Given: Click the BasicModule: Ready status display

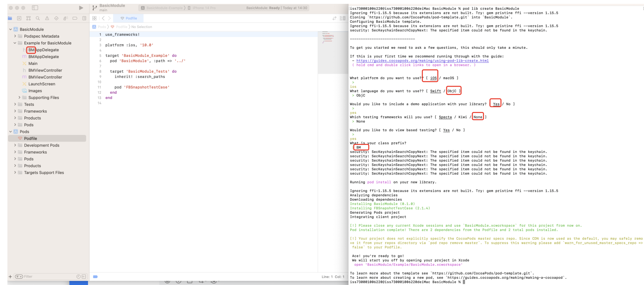Looking at the screenshot, I should tap(277, 8).
